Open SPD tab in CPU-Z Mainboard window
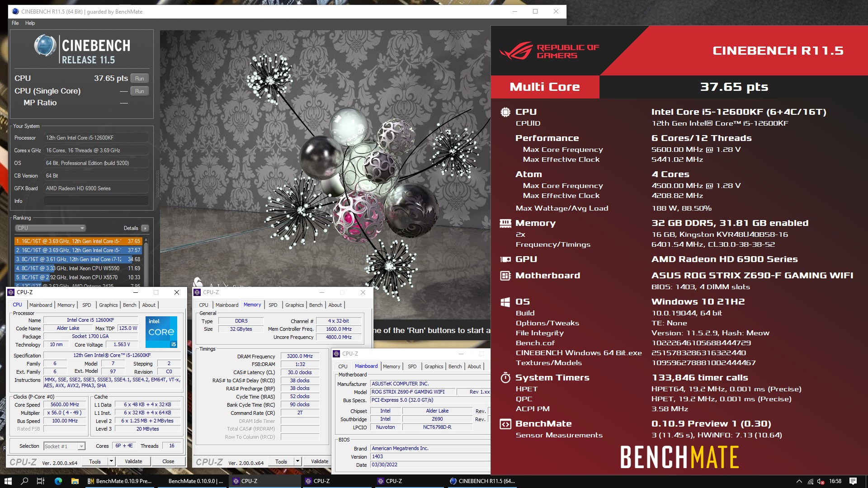Image resolution: width=868 pixels, height=488 pixels. point(412,366)
